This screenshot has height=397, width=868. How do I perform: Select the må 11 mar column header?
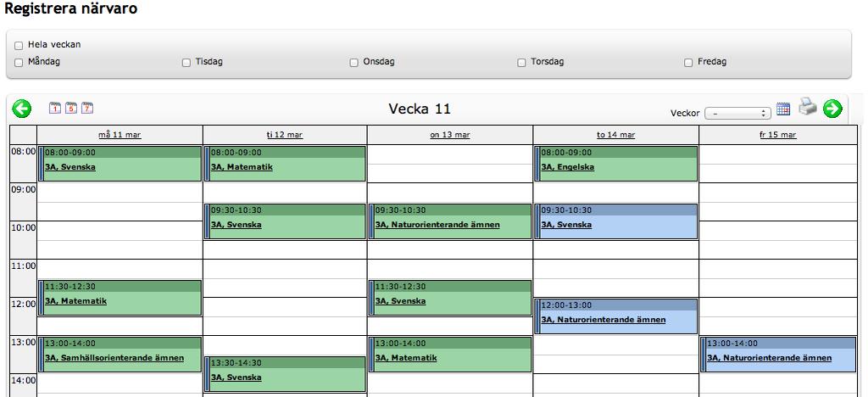120,135
